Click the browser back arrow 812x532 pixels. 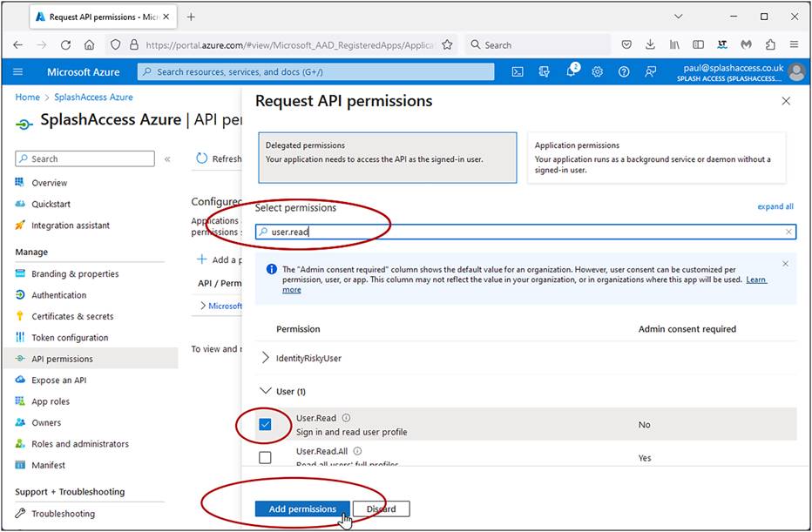(18, 45)
